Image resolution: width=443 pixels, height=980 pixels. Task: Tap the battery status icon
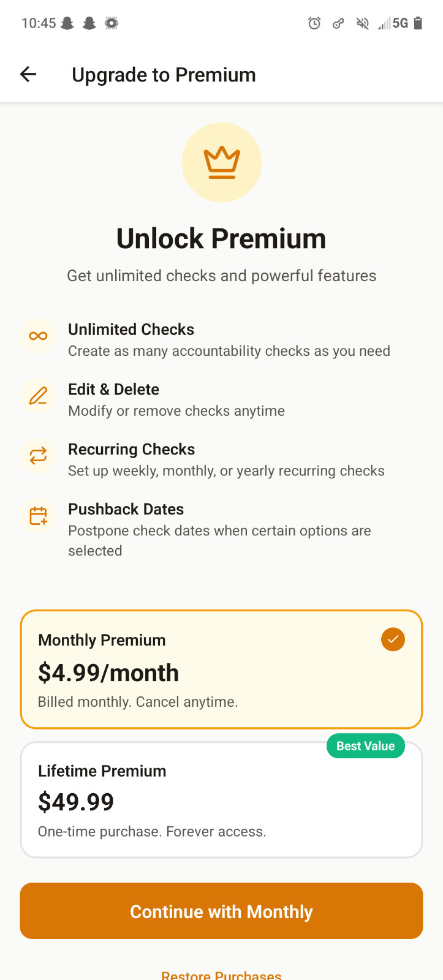(418, 23)
